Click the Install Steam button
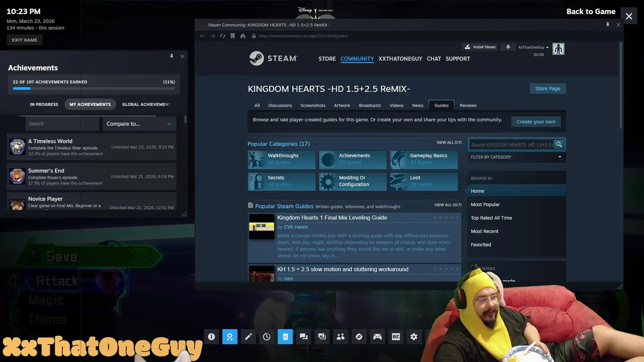 [x=480, y=47]
